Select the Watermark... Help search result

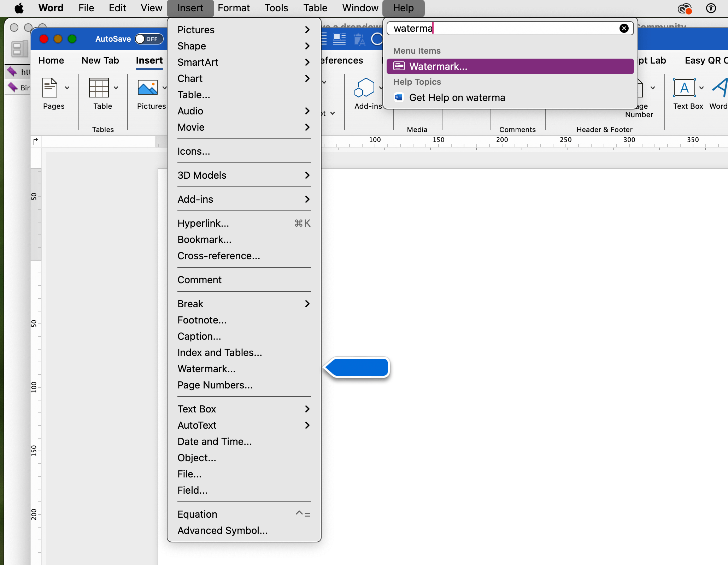(510, 66)
